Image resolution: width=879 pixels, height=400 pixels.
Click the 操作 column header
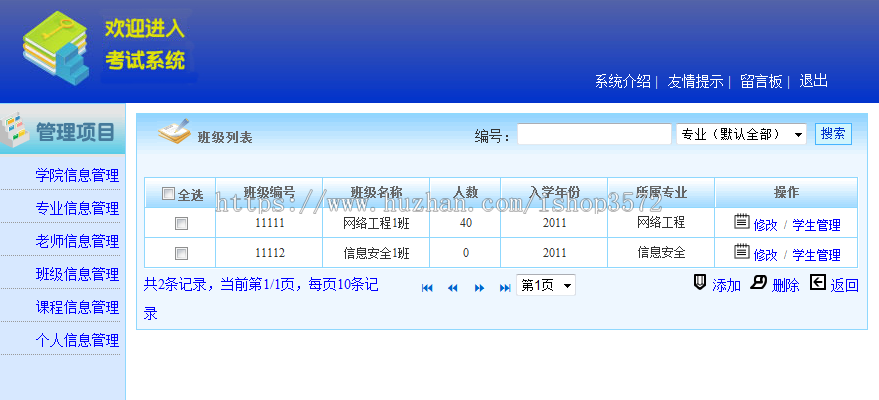[787, 193]
